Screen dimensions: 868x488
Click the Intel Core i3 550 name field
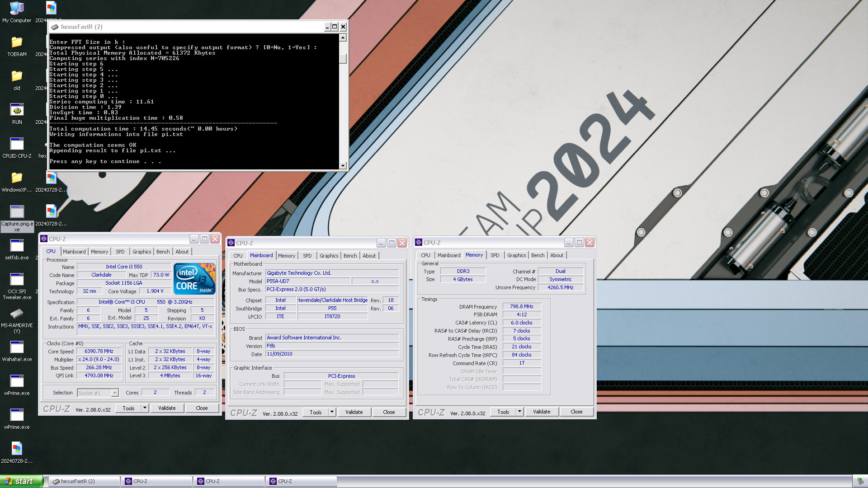click(124, 267)
